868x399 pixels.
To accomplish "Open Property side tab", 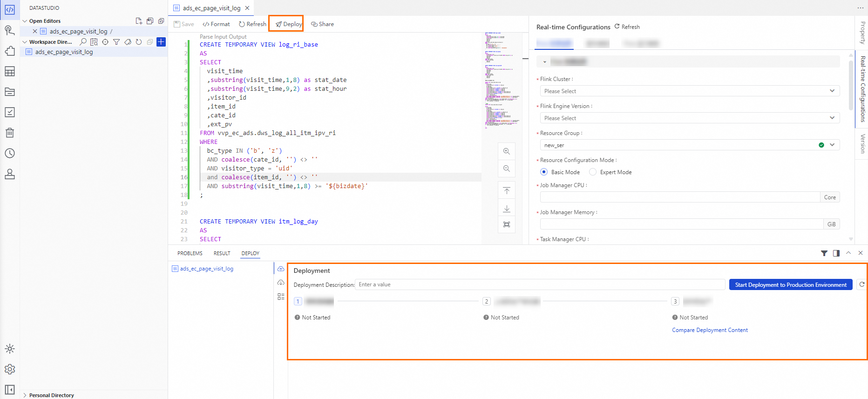I will tap(862, 32).
